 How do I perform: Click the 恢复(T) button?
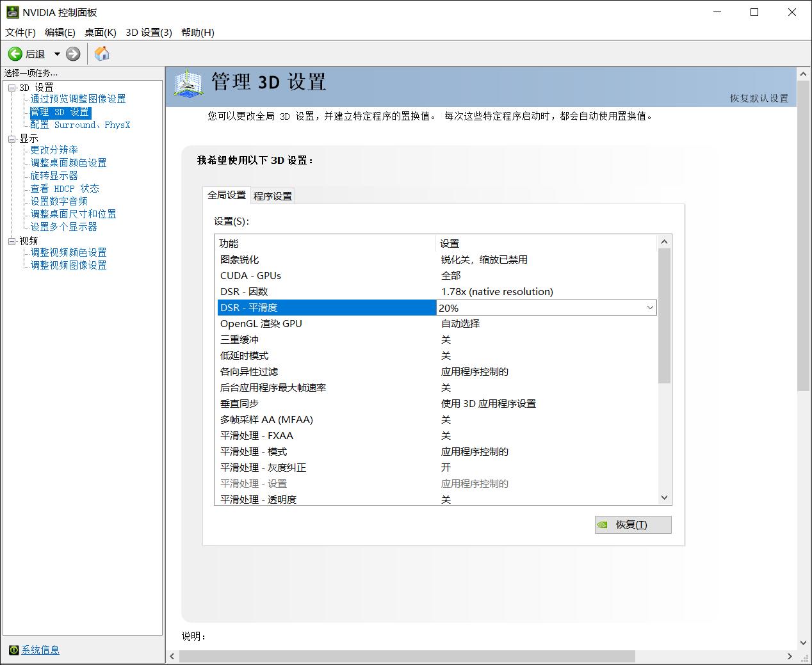[x=633, y=524]
